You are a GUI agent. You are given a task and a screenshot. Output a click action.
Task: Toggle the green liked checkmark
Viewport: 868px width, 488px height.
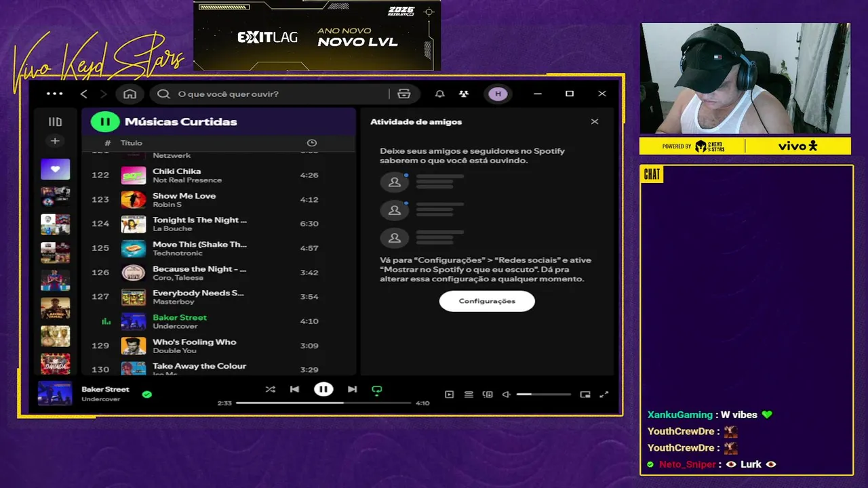coord(147,394)
